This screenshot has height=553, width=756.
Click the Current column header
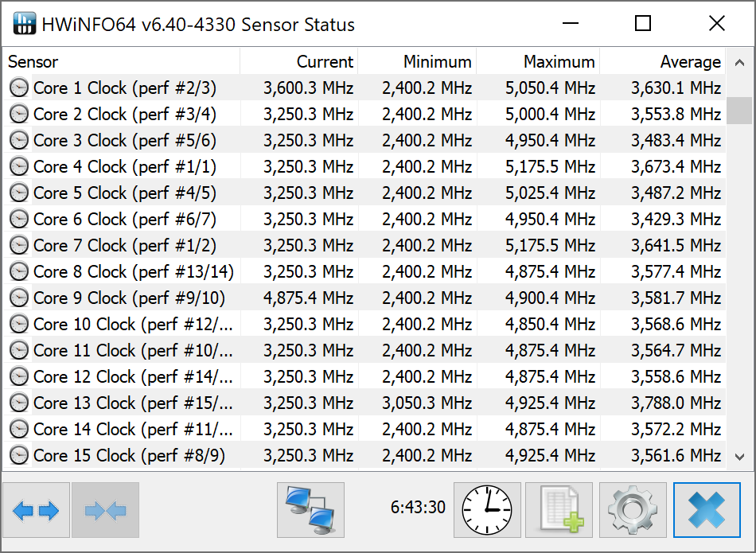click(299, 62)
